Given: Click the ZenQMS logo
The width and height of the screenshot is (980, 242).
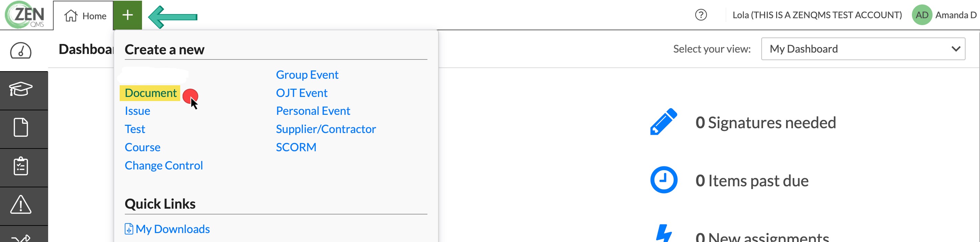Looking at the screenshot, I should click(x=25, y=15).
